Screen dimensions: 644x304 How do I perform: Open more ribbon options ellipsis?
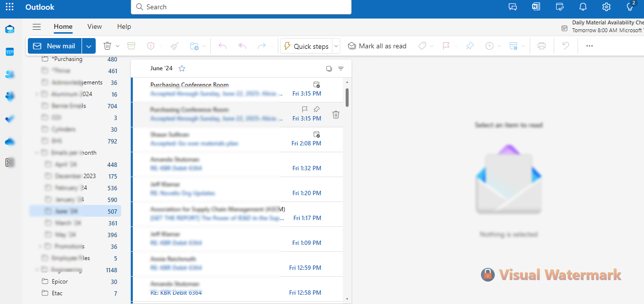coord(589,46)
